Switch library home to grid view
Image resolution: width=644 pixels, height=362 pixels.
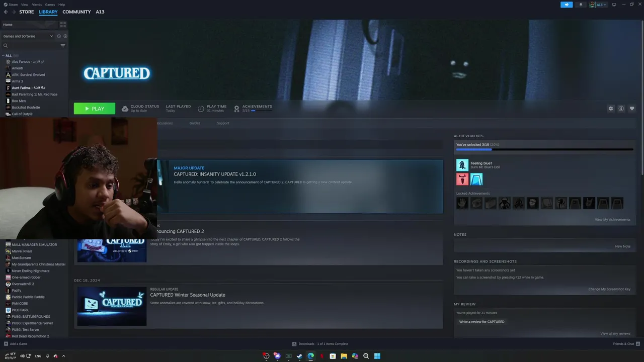tap(63, 24)
